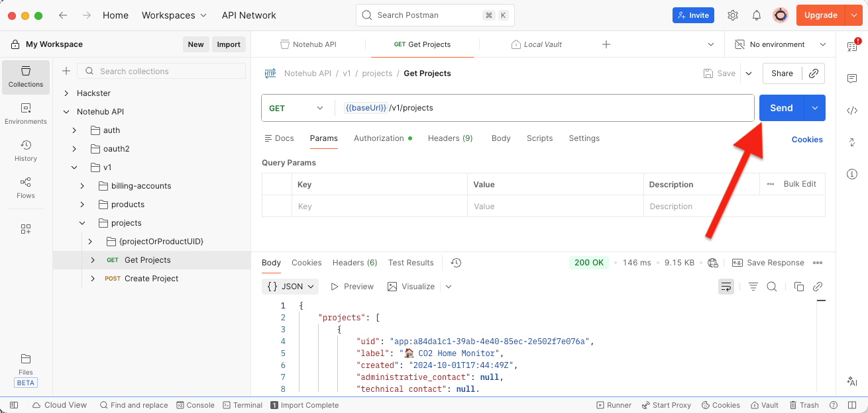Copy the request link icon
868x413 pixels.
(813, 73)
